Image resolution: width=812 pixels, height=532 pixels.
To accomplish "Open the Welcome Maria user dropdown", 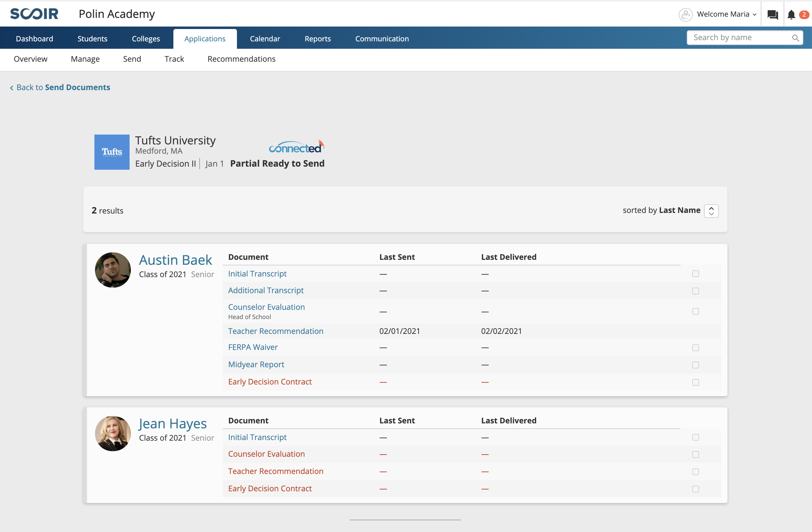I will click(726, 14).
